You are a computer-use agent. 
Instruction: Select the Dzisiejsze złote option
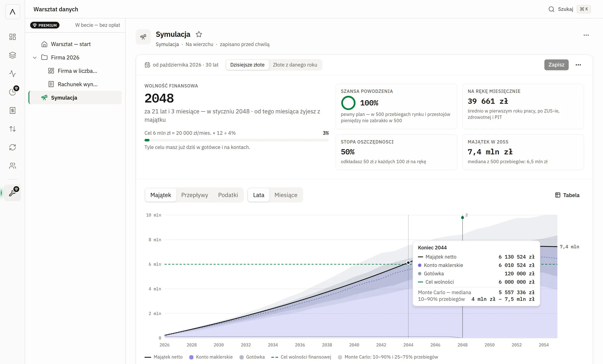247,65
